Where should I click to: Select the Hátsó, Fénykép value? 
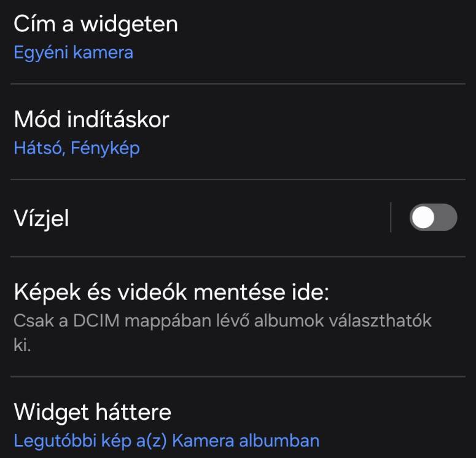(x=77, y=148)
